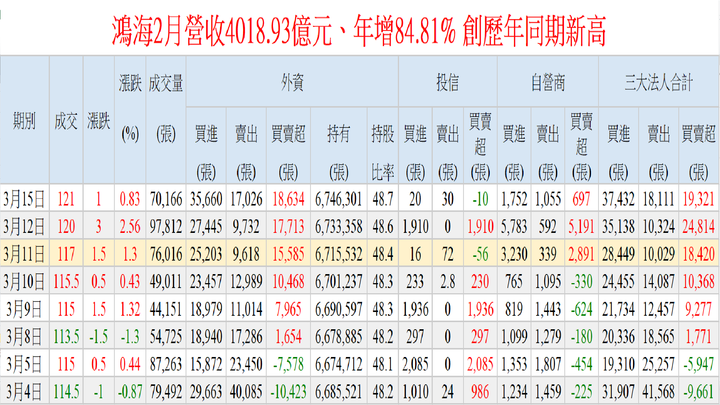
Task: Click the 3月10日 date cell
Action: [x=24, y=281]
